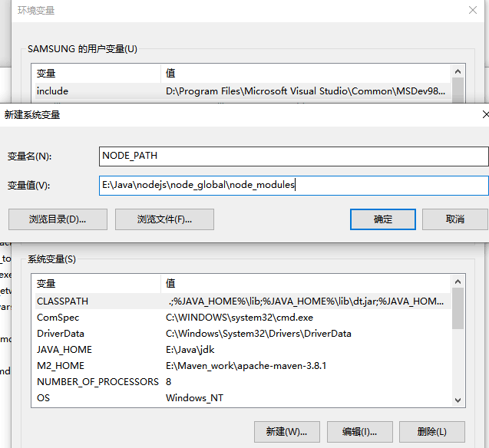Focus the 变量名 field containing NODE_PATH
The width and height of the screenshot is (489, 448).
coord(293,156)
